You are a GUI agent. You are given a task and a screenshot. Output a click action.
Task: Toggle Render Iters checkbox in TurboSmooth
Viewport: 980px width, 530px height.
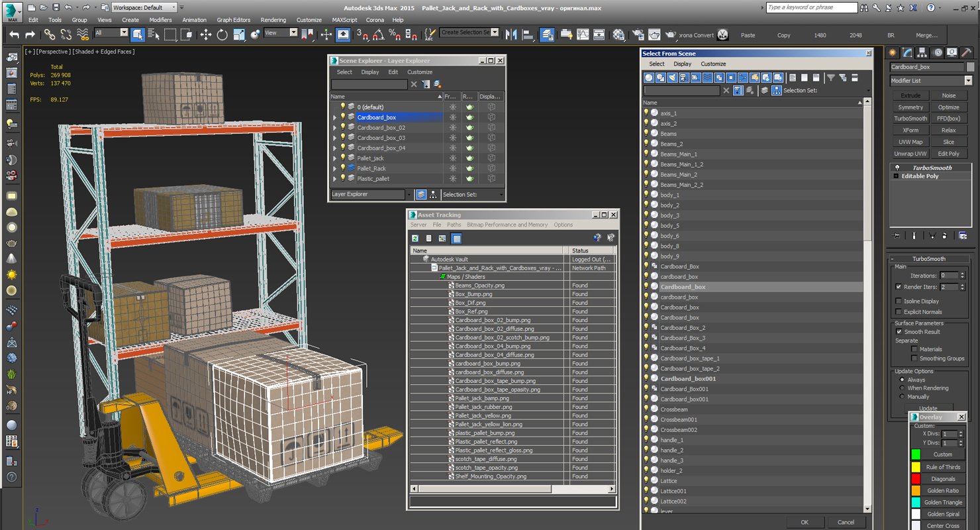899,287
